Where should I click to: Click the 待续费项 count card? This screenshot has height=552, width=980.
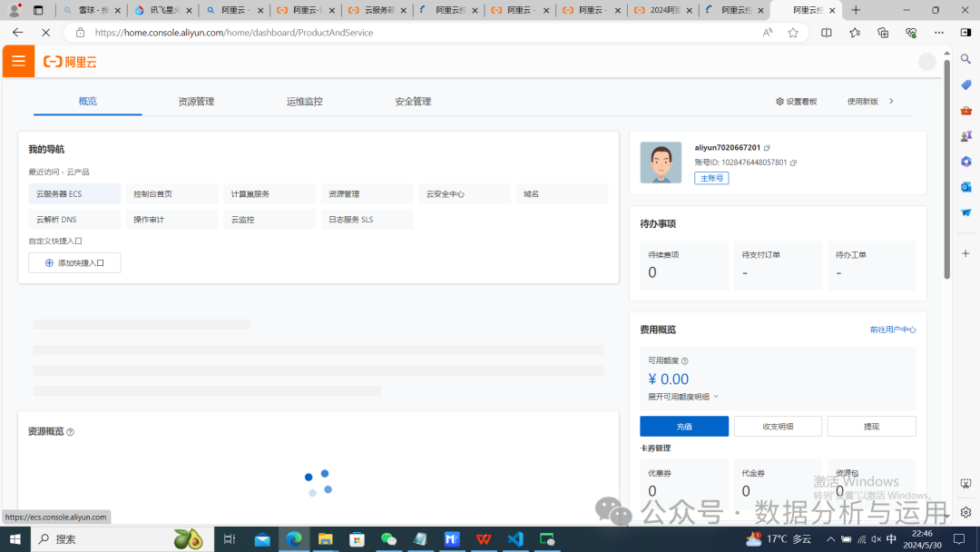coord(684,265)
